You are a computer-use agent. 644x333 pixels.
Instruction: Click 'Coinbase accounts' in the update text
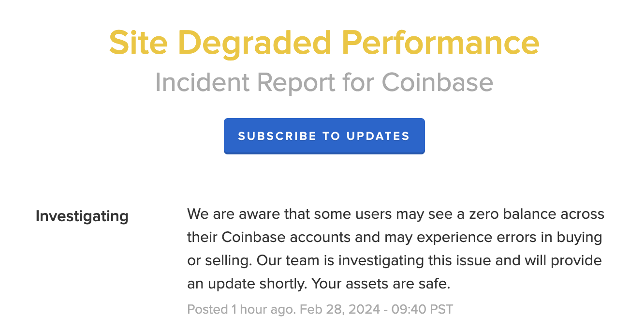[x=286, y=237]
